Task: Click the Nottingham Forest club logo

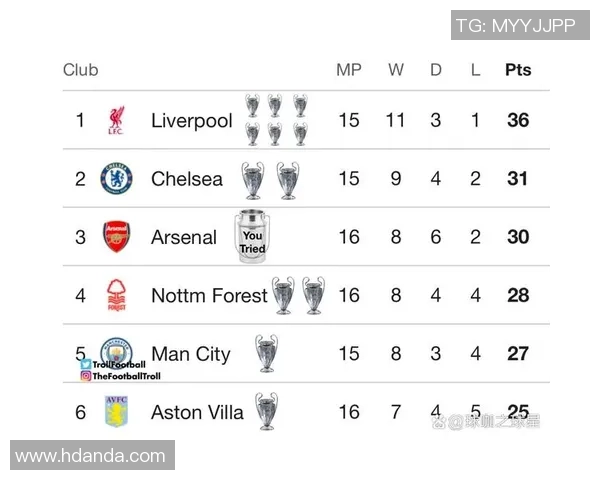Action: coord(116,295)
